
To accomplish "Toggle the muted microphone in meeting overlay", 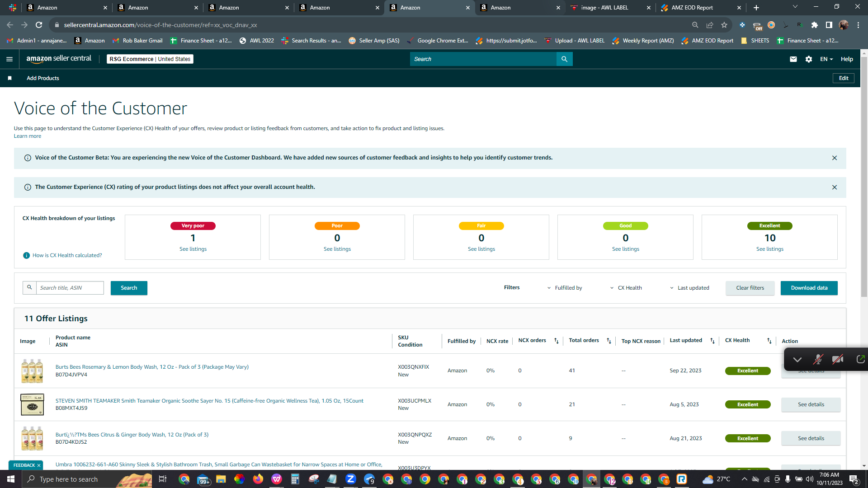I will (818, 359).
